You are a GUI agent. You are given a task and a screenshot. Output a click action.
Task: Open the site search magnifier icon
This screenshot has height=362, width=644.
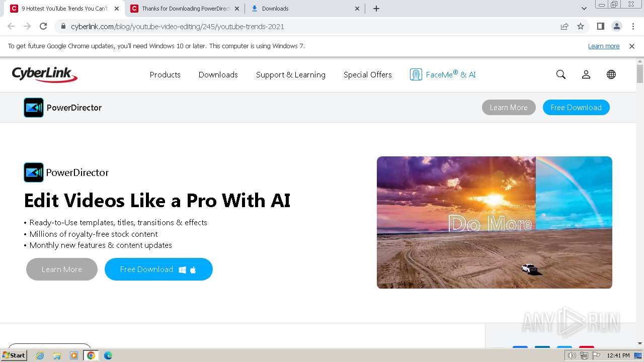[x=561, y=74]
